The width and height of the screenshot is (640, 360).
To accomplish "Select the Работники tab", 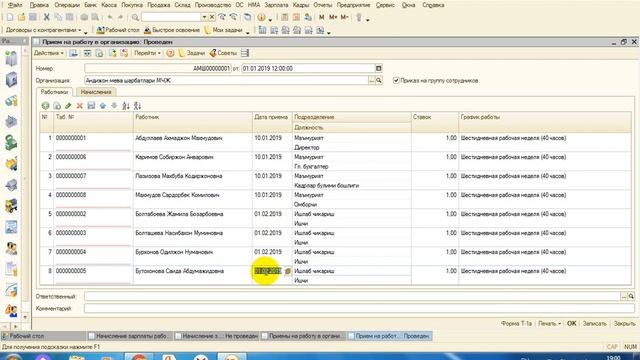I will [54, 92].
